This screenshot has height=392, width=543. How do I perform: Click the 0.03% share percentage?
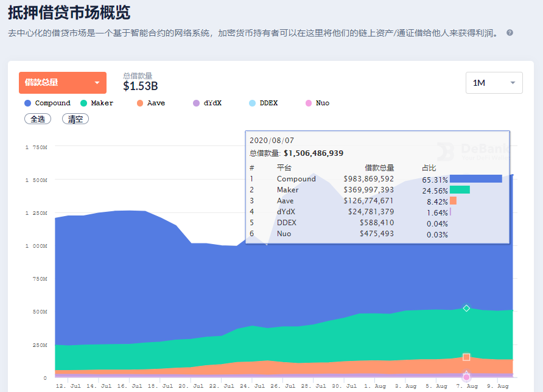(x=437, y=235)
